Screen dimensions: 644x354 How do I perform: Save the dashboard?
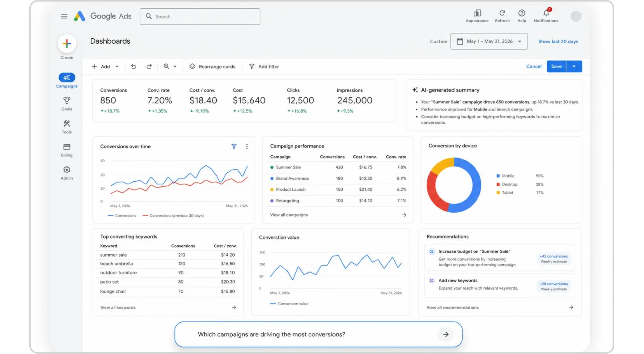556,66
